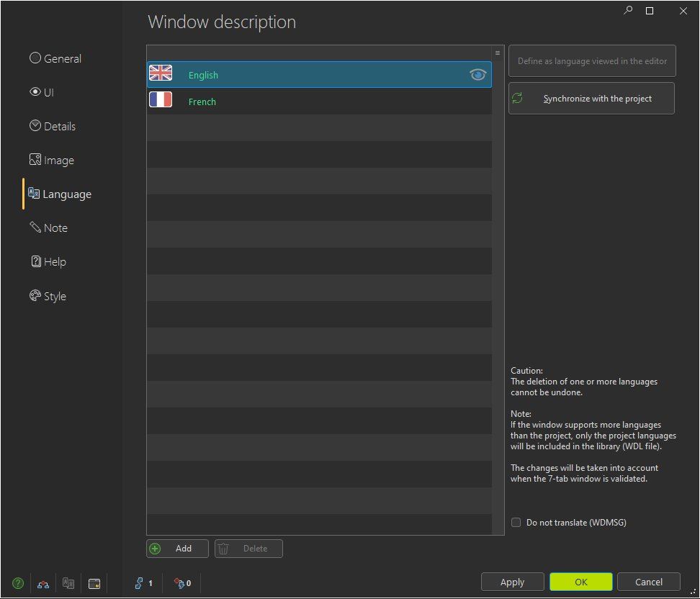The height and width of the screenshot is (599, 700).
Task: Select the English language text
Action: coord(203,75)
